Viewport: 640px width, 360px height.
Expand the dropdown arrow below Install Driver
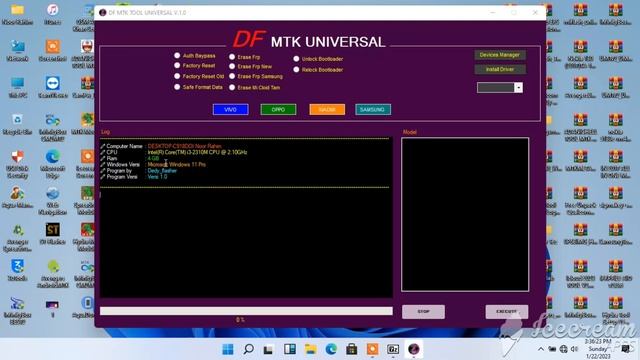coord(518,88)
